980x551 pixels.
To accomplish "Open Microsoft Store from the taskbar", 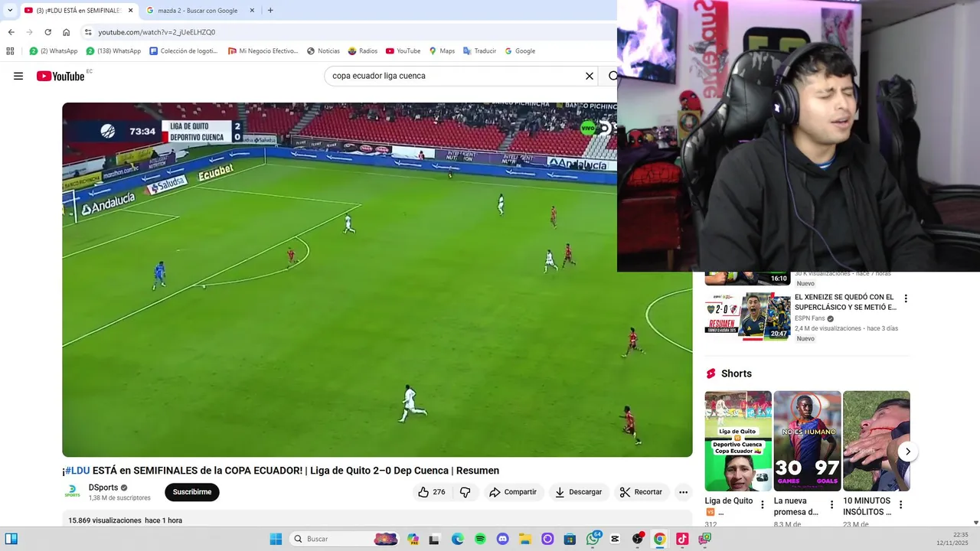I will coord(570,539).
